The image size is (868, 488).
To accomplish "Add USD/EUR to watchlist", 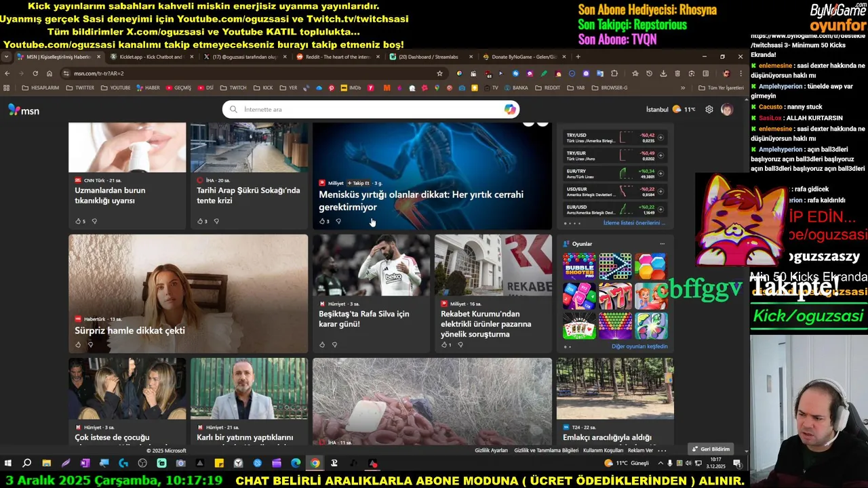I will pyautogui.click(x=660, y=192).
